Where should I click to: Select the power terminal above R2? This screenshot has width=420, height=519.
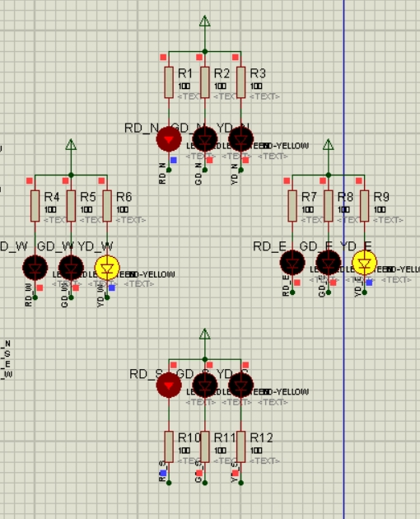(x=205, y=21)
